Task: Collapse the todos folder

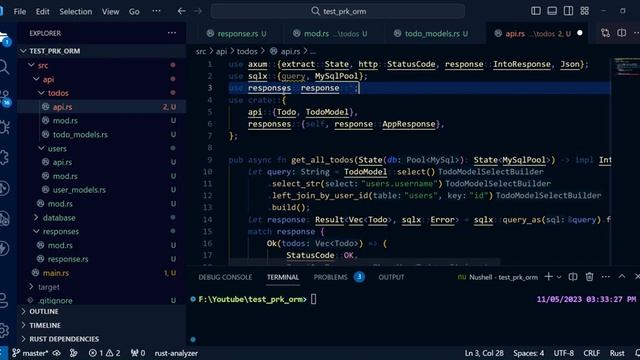Action: coord(102,93)
